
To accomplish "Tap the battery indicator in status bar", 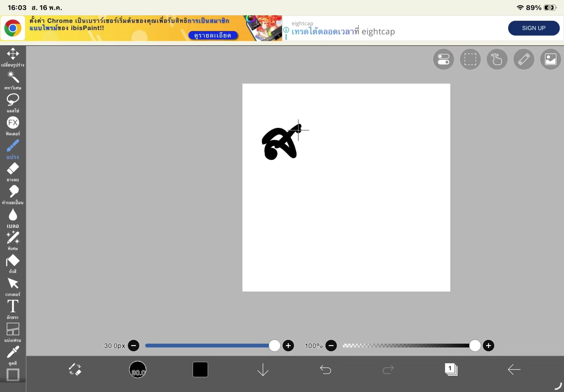I will (x=550, y=8).
